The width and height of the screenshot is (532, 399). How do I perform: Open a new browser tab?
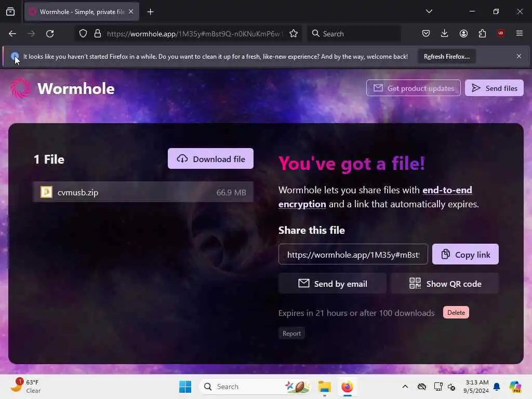click(150, 12)
